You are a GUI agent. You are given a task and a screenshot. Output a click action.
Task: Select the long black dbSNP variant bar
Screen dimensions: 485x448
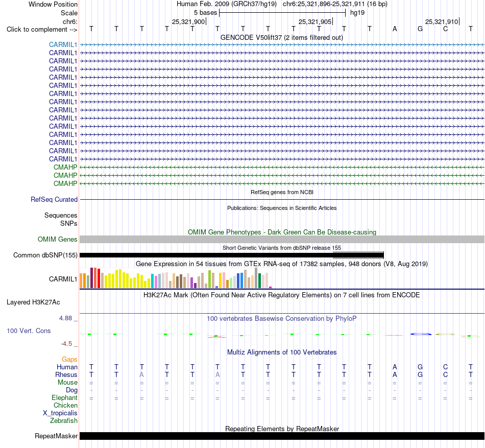pos(232,255)
